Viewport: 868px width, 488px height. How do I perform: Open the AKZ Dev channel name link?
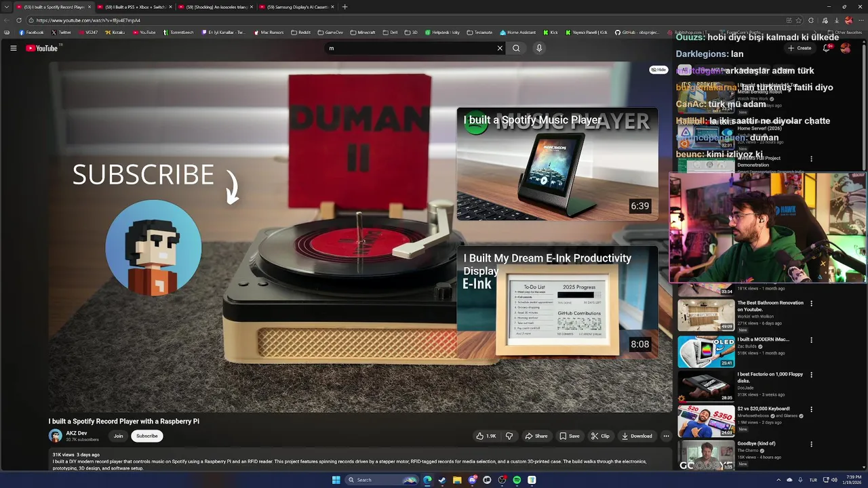[x=77, y=433]
